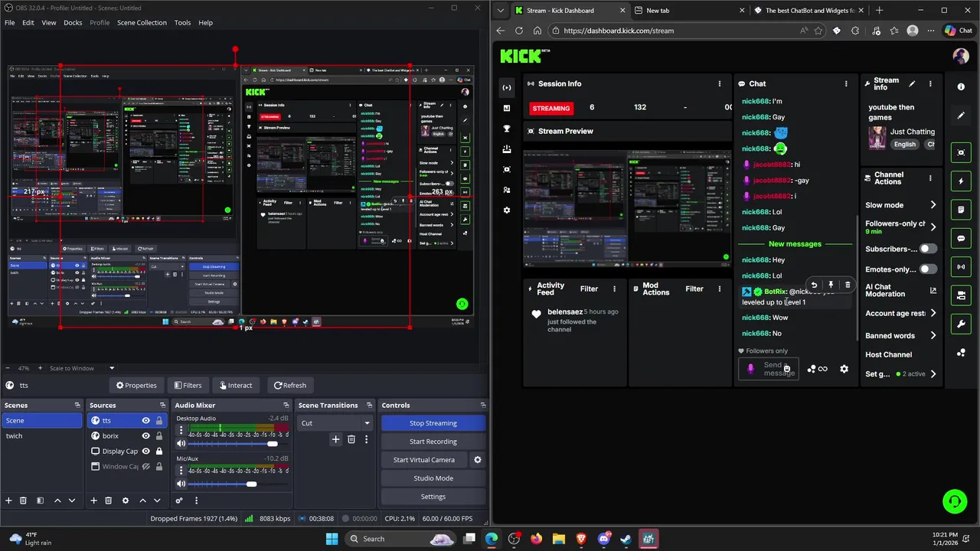Screen dimensions: 980x551
Task: Delete the BotRix chat message
Action: 848,285
